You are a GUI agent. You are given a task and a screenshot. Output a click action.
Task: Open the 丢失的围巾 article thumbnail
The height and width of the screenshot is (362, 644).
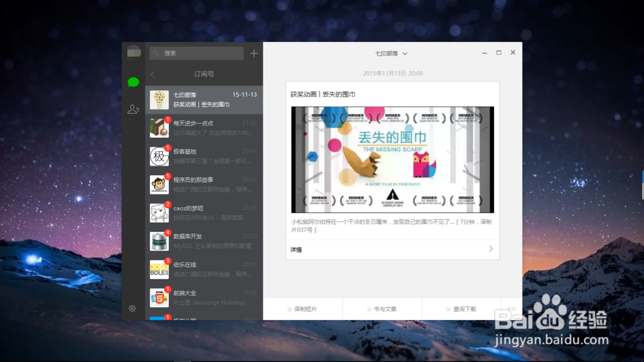(x=393, y=160)
